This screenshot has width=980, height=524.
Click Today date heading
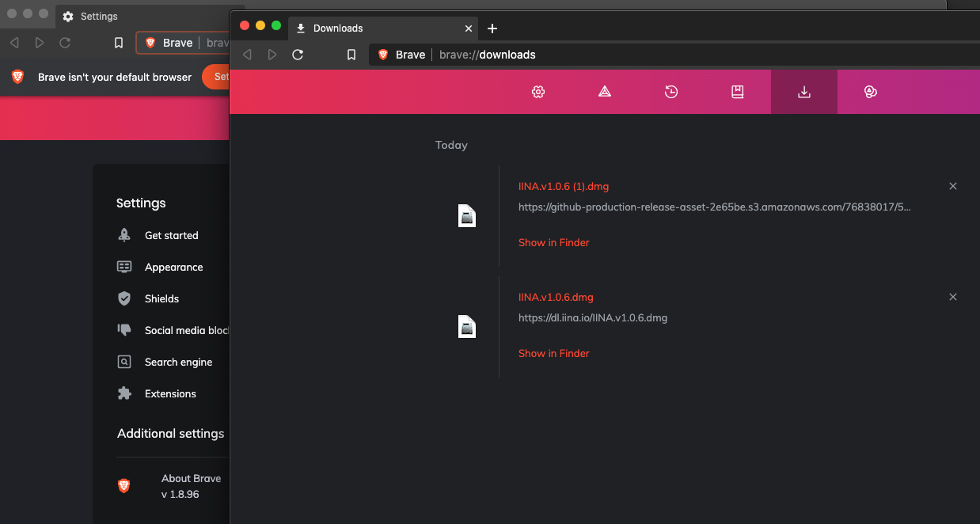coord(451,145)
